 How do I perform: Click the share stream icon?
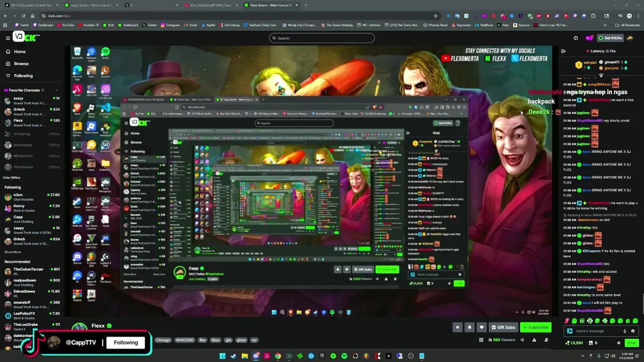click(x=522, y=340)
